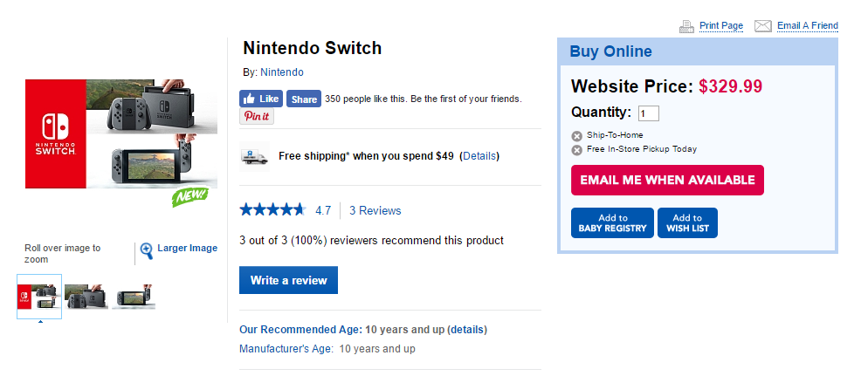This screenshot has height=376, width=868.
Task: Share the product via Facebook Share
Action: pos(303,99)
